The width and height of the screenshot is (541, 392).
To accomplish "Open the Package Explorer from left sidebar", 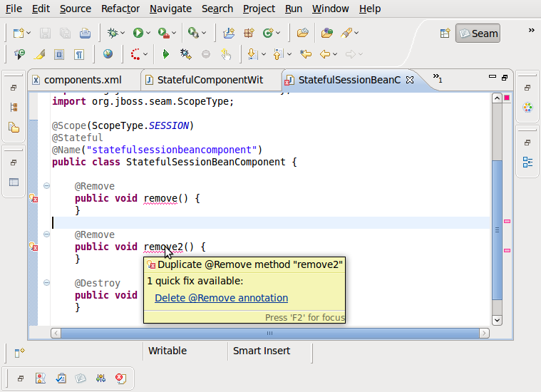I will pyautogui.click(x=14, y=128).
